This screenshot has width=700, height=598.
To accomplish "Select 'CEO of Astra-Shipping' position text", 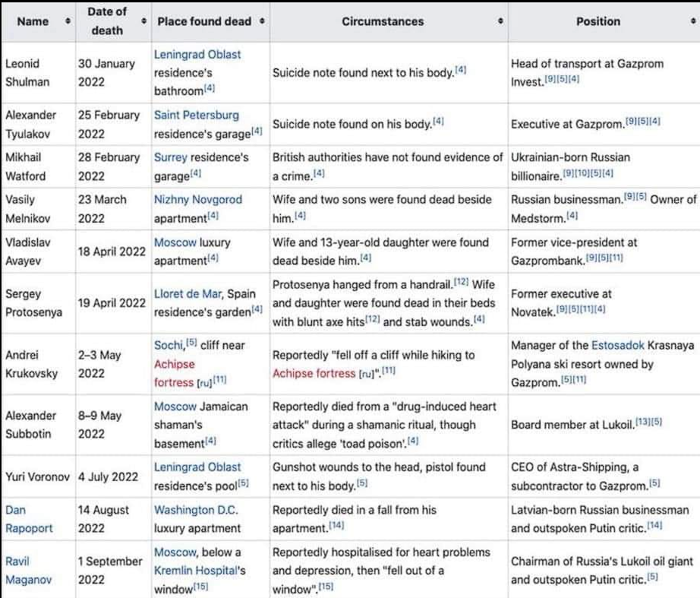I will (x=569, y=467).
